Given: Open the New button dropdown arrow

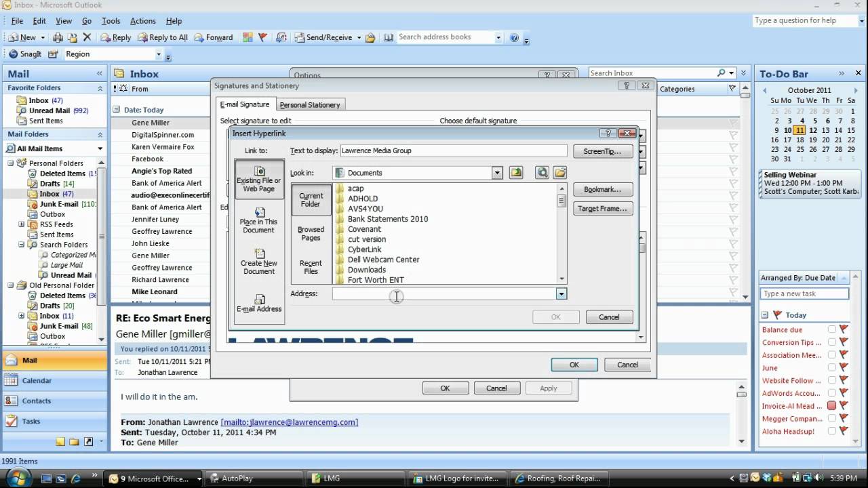Looking at the screenshot, I should pyautogui.click(x=43, y=38).
